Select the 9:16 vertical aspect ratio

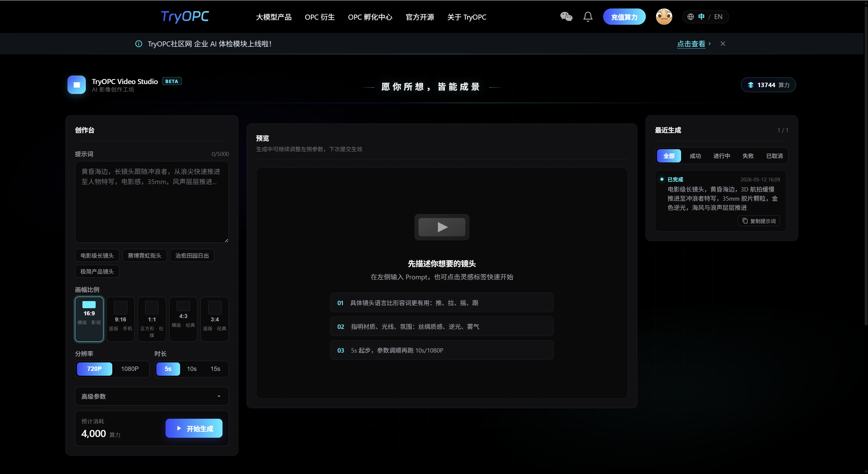(x=120, y=319)
